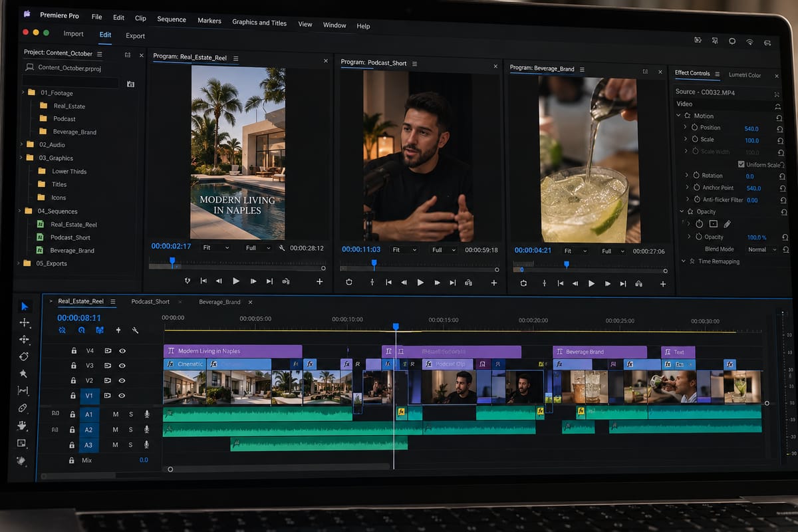Screen dimensions: 798x532
Task: Open the Sequence menu
Action: (172, 19)
